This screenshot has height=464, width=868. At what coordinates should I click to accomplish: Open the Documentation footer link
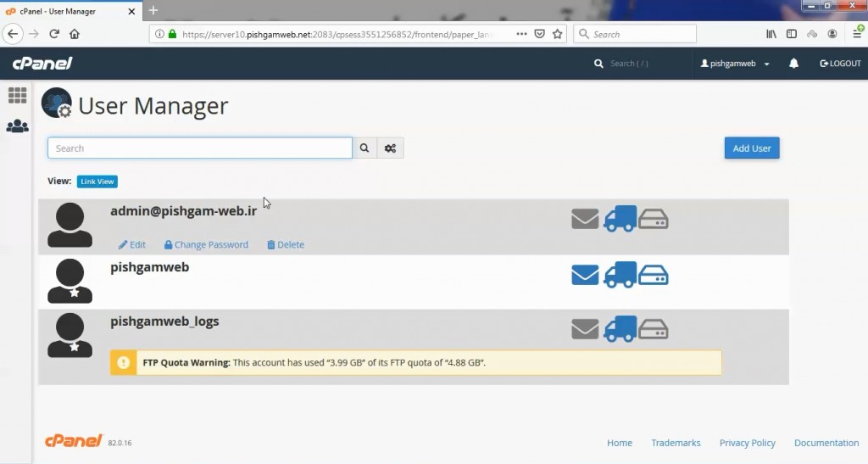826,443
